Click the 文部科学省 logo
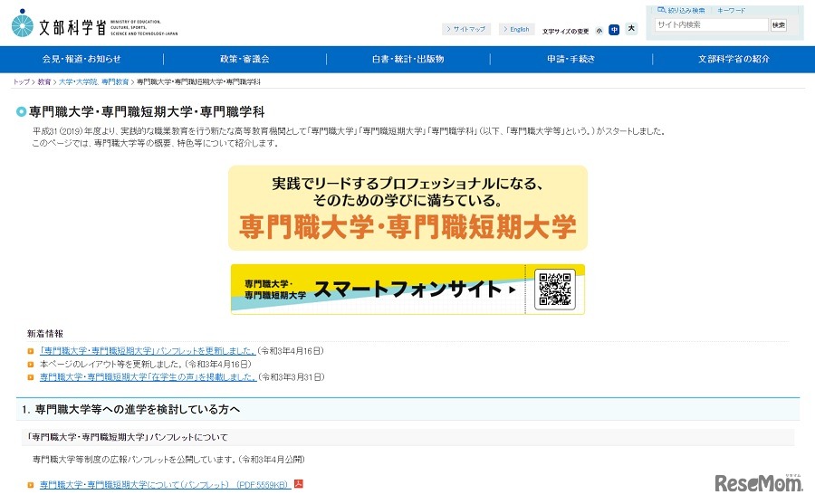Image resolution: width=815 pixels, height=504 pixels. (x=94, y=24)
